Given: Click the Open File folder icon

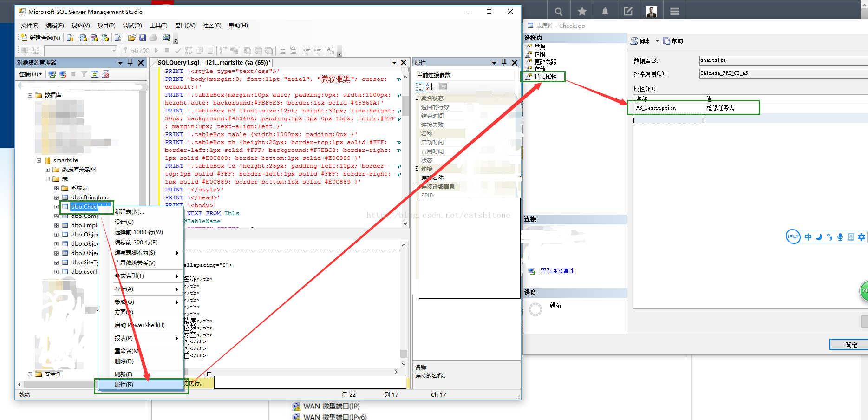Looking at the screenshot, I should [x=132, y=38].
